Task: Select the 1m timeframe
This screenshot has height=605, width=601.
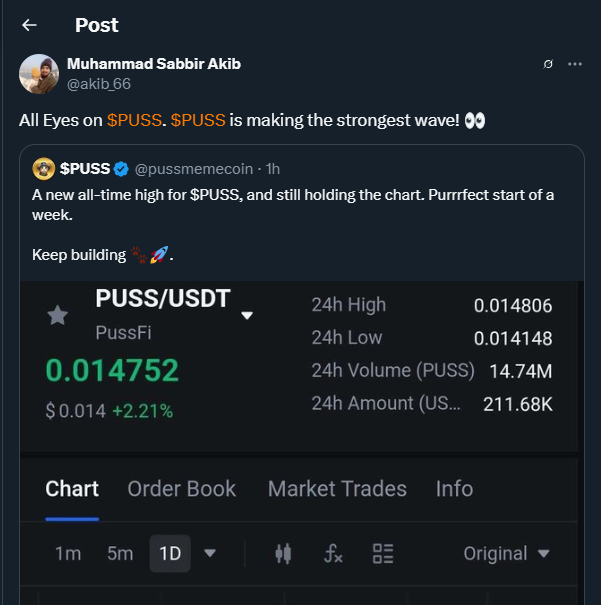Action: [x=68, y=553]
